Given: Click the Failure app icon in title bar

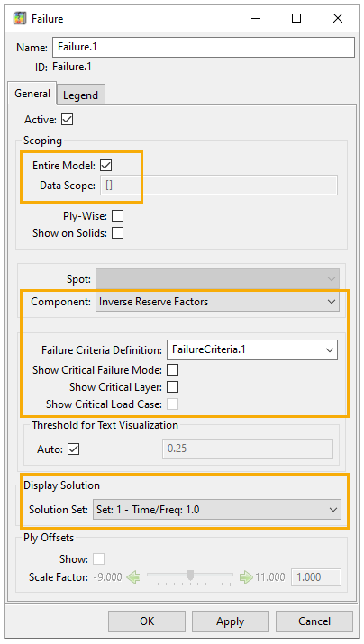Looking at the screenshot, I should tap(20, 19).
